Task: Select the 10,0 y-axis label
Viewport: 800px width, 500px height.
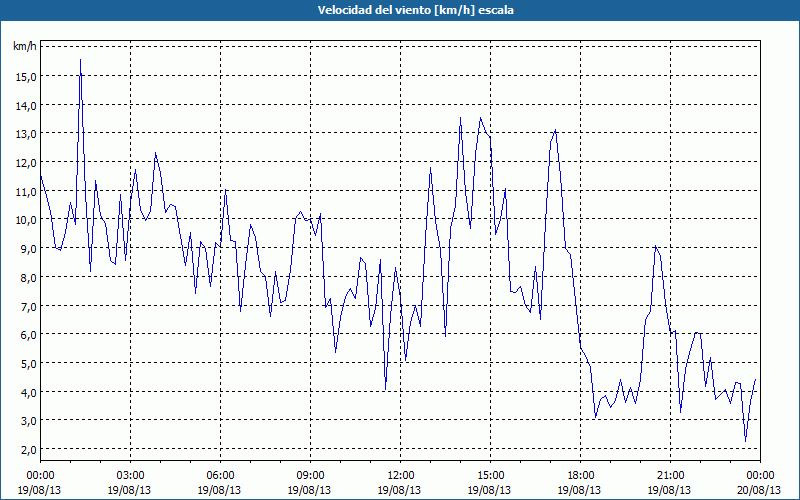Action: (x=26, y=220)
